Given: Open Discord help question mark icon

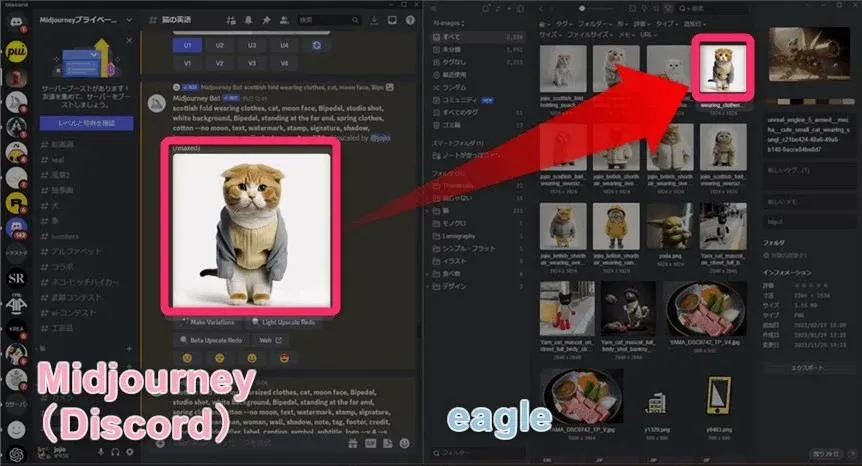Looking at the screenshot, I should pyautogui.click(x=410, y=20).
